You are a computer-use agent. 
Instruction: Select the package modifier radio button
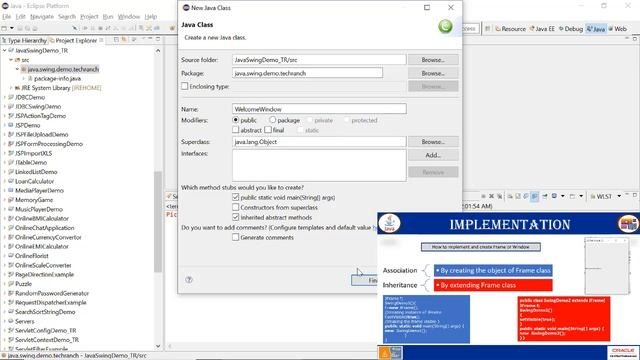point(272,120)
